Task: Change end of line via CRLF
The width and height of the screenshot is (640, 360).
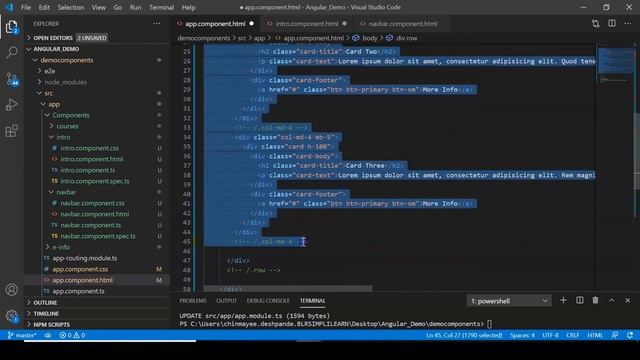Action: [572, 335]
